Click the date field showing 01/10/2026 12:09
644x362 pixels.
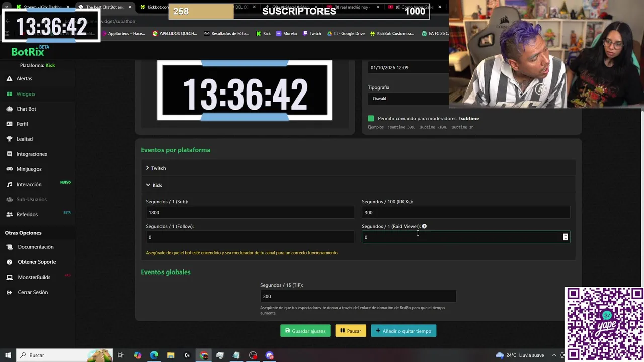click(x=409, y=67)
